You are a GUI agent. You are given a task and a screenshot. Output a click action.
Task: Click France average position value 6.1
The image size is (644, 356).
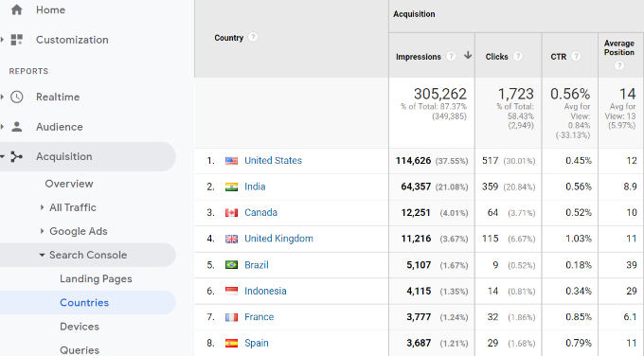click(630, 317)
